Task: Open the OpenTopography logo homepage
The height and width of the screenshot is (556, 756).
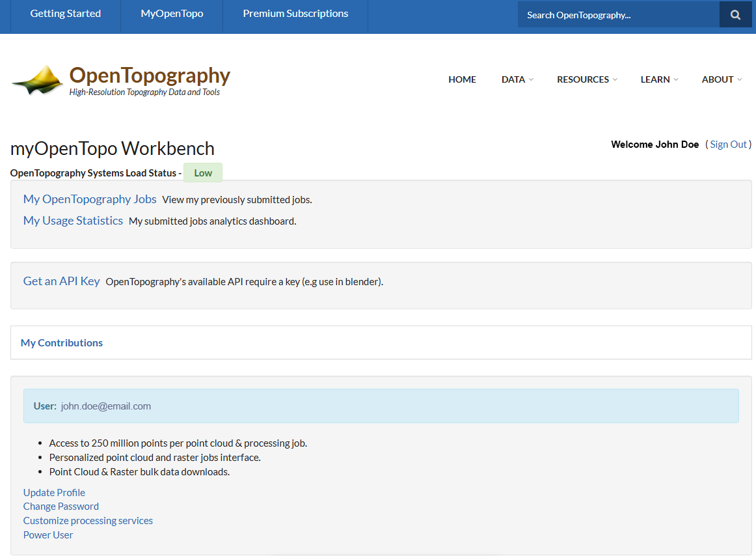Action: [121, 81]
